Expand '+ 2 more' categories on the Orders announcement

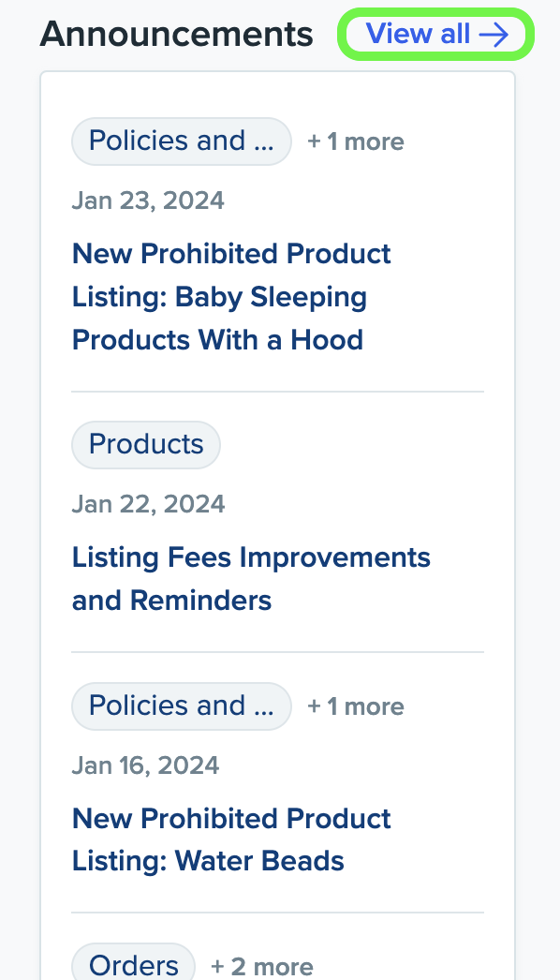coord(261,965)
